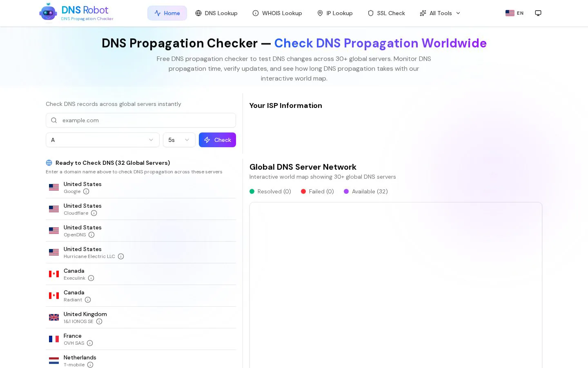Screen dimensions: 588x368
Task: Expand the All Tools menu
Action: click(440, 13)
